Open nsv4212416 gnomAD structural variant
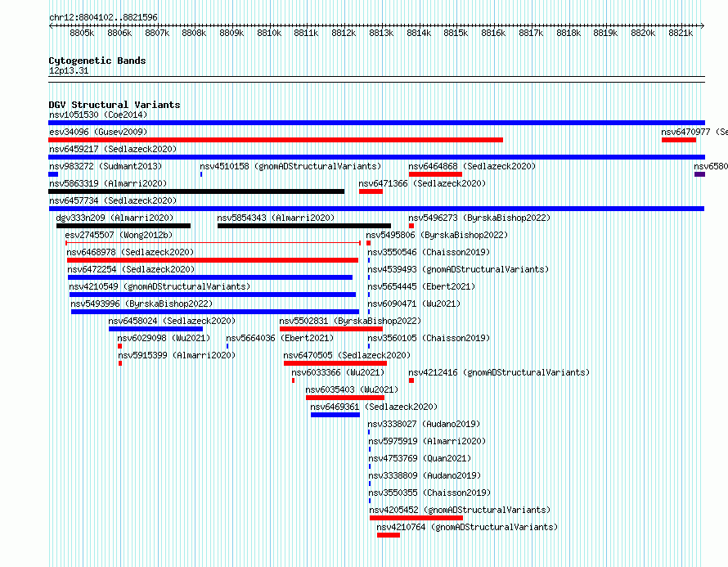728x567 pixels. [499, 372]
